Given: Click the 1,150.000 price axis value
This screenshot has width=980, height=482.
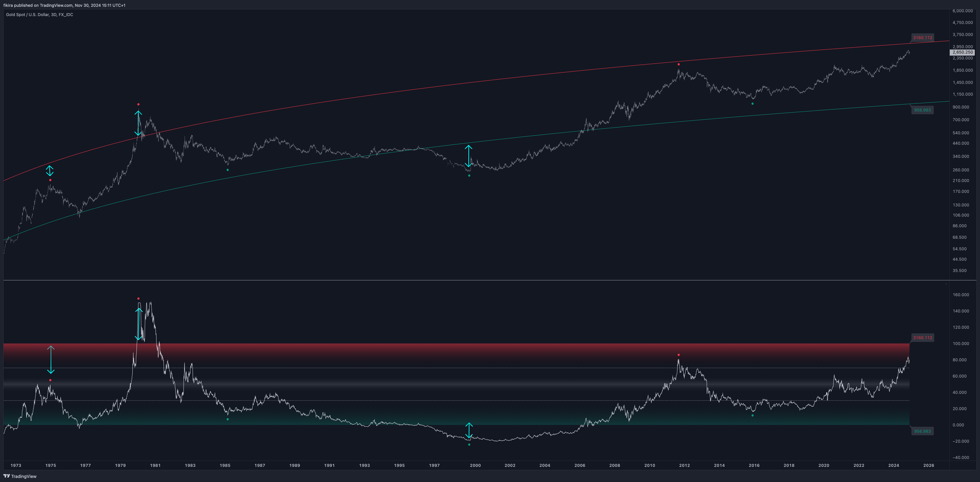Looking at the screenshot, I should click(x=963, y=95).
